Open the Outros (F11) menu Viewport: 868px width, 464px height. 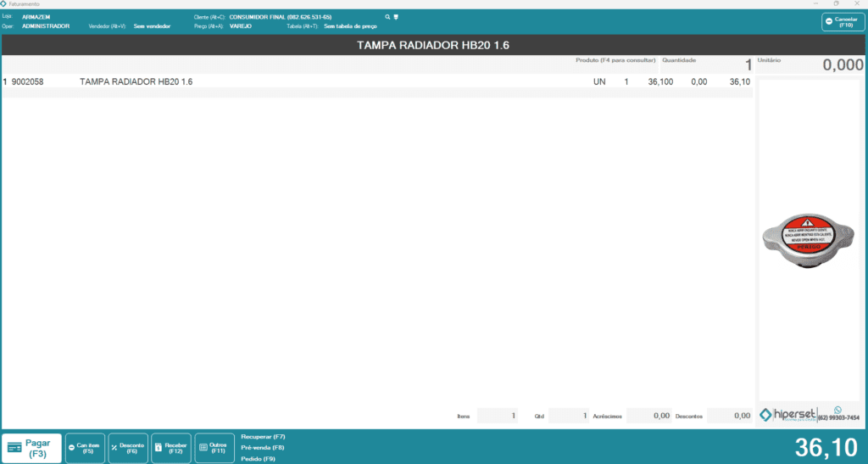pyautogui.click(x=214, y=448)
